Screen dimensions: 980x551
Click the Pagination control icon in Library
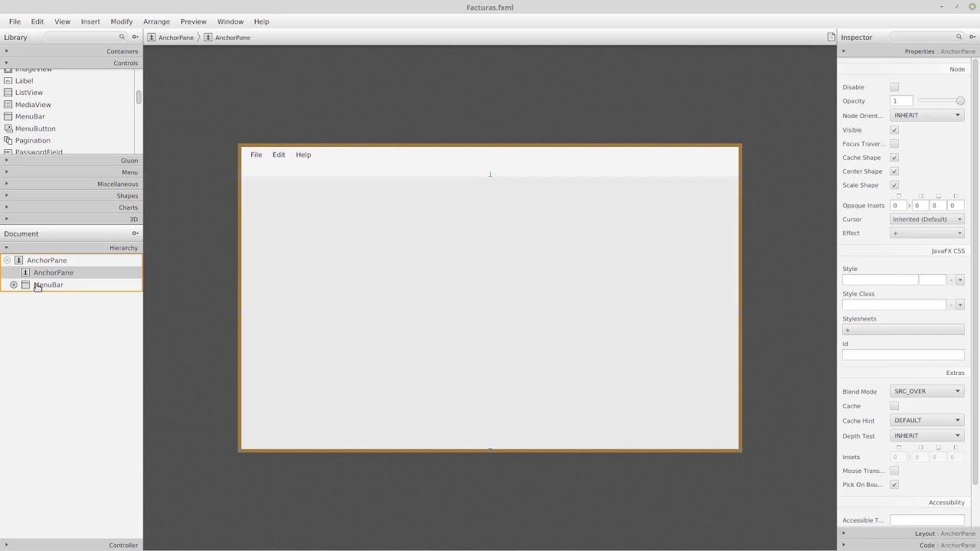[8, 141]
